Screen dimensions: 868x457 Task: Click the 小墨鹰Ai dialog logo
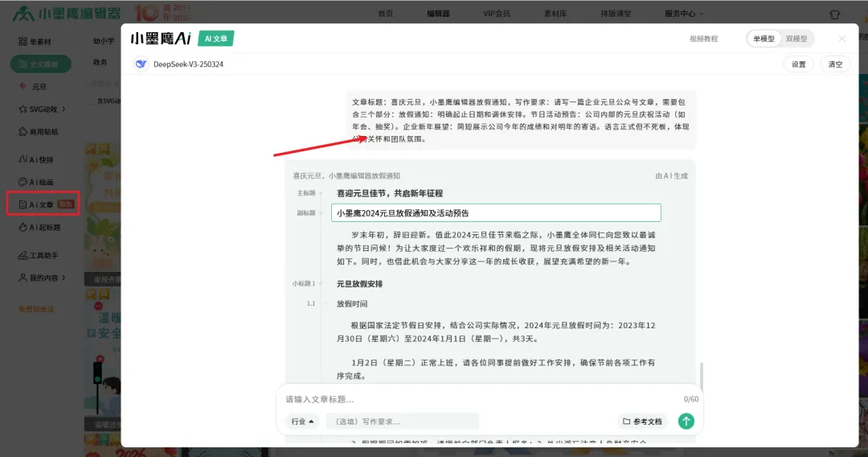pos(161,39)
